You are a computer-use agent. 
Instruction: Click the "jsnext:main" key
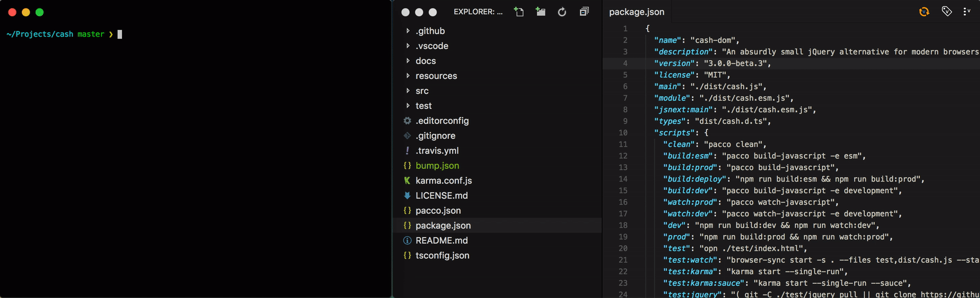click(x=684, y=110)
